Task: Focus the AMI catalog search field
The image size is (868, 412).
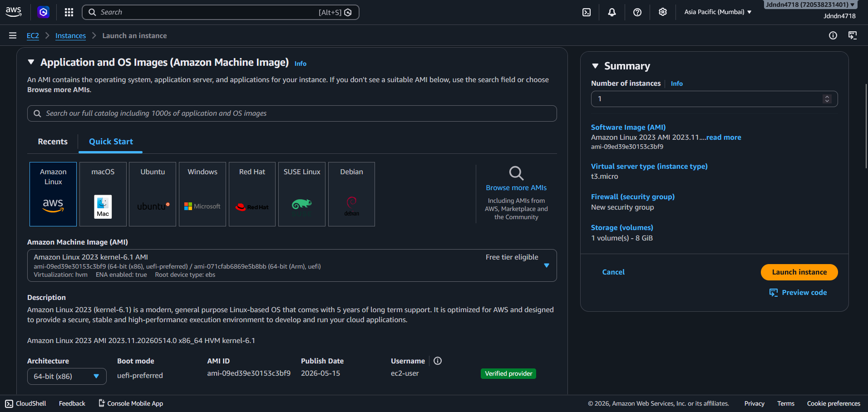Action: 292,113
